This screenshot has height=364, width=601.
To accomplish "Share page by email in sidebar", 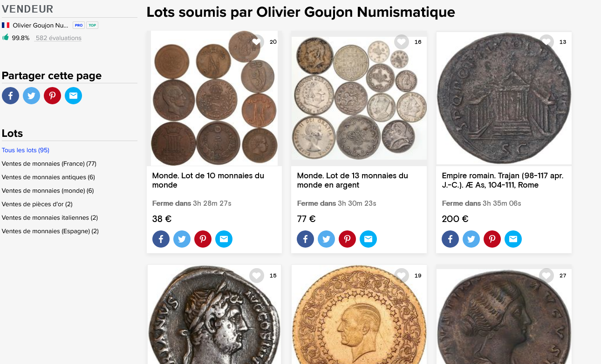I will pyautogui.click(x=73, y=96).
